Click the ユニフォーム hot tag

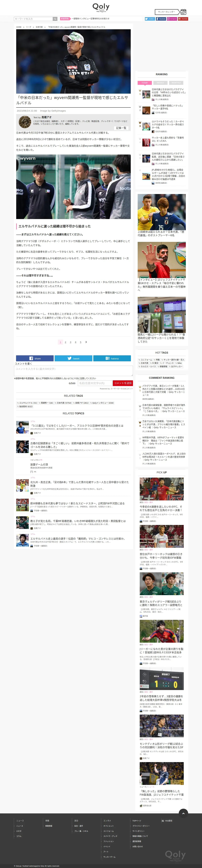pos(145,360)
